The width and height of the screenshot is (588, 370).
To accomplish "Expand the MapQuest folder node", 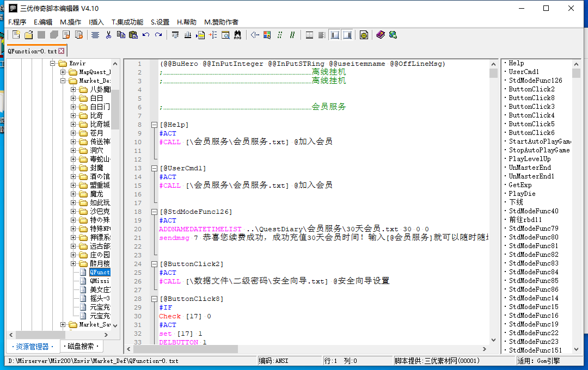I will [63, 72].
